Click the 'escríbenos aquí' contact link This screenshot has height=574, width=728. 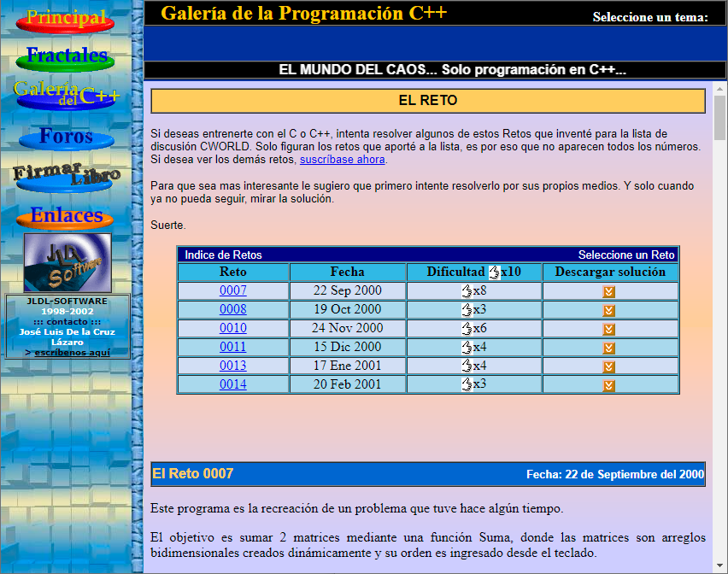[72, 352]
